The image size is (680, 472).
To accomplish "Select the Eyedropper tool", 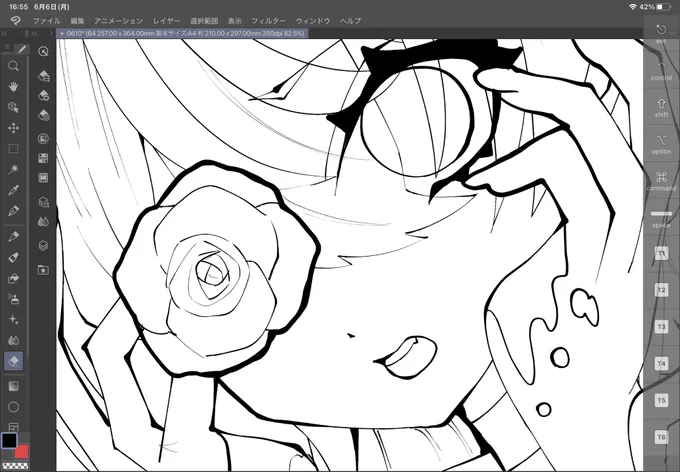I will click(13, 190).
